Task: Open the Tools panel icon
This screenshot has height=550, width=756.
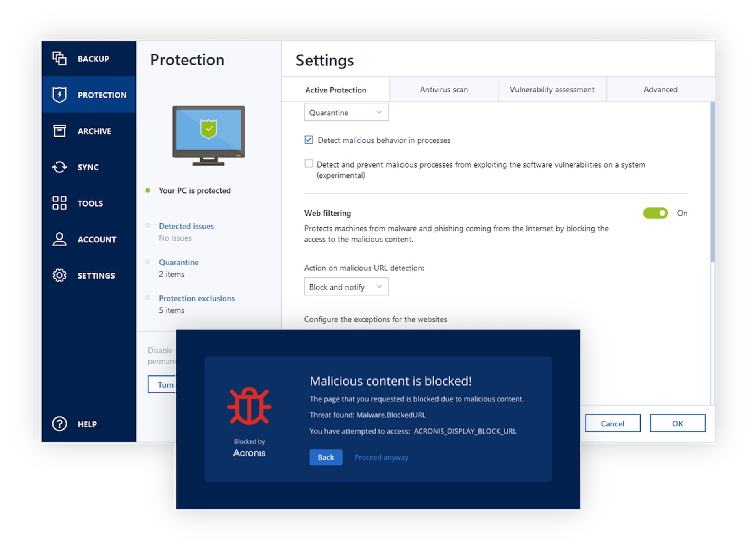Action: coord(59,203)
